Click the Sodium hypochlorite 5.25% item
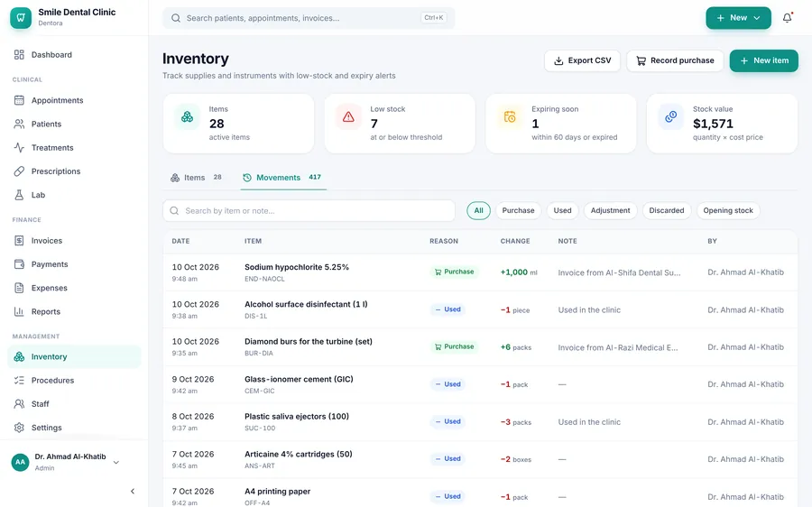 tap(297, 267)
